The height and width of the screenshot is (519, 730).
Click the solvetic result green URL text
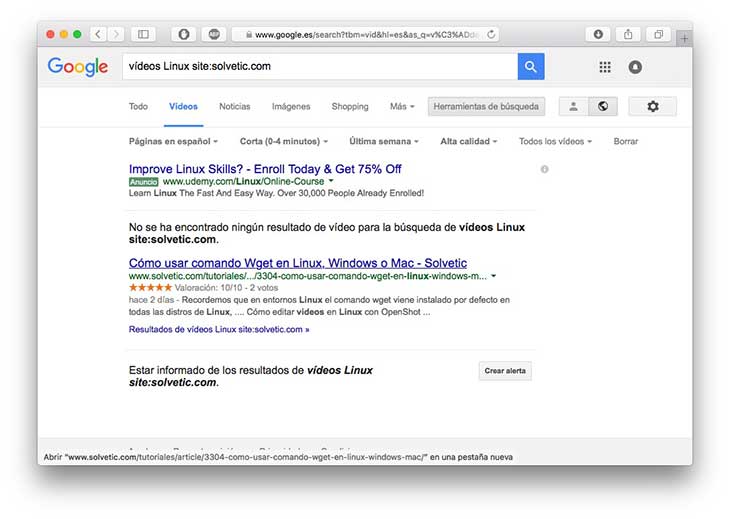308,276
